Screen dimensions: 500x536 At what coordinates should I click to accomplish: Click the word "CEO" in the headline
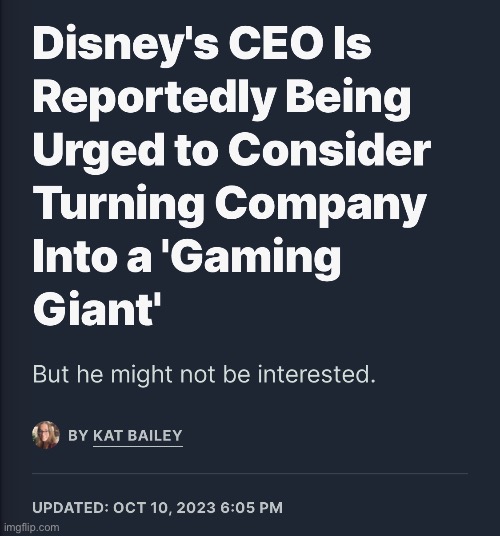[276, 43]
